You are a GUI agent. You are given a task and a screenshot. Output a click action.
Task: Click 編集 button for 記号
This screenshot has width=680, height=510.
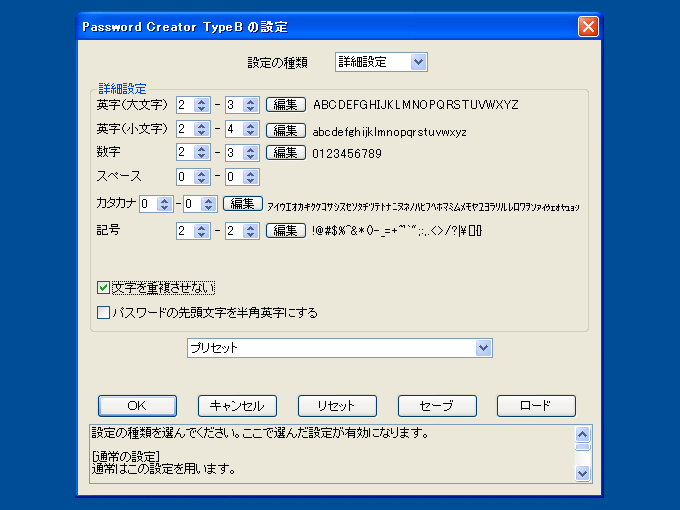[286, 230]
